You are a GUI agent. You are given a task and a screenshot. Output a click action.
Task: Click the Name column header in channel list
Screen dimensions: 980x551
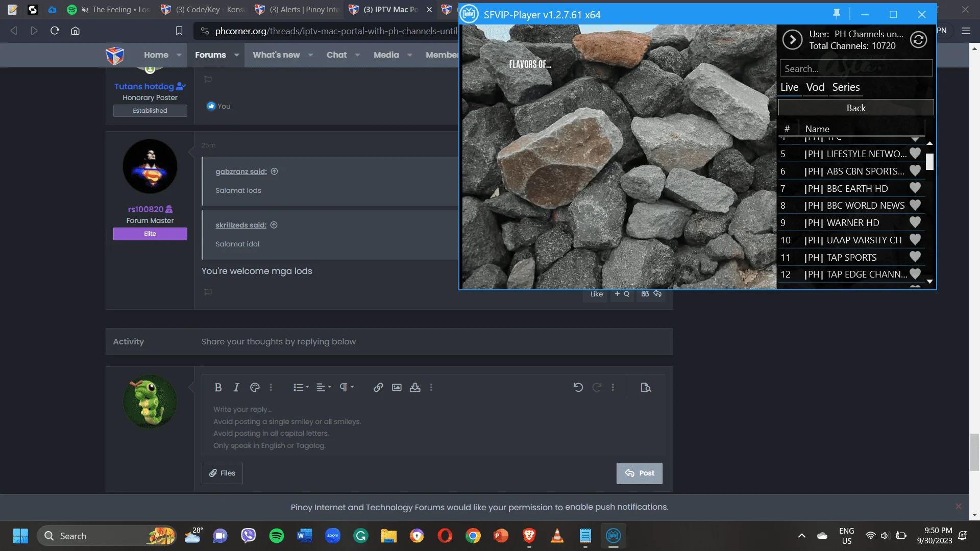[862, 129]
